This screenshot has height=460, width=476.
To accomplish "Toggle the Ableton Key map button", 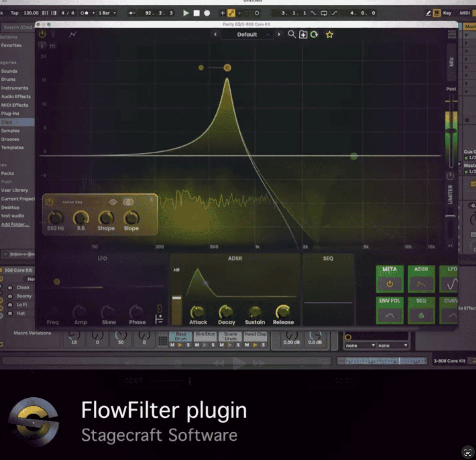I will [447, 13].
